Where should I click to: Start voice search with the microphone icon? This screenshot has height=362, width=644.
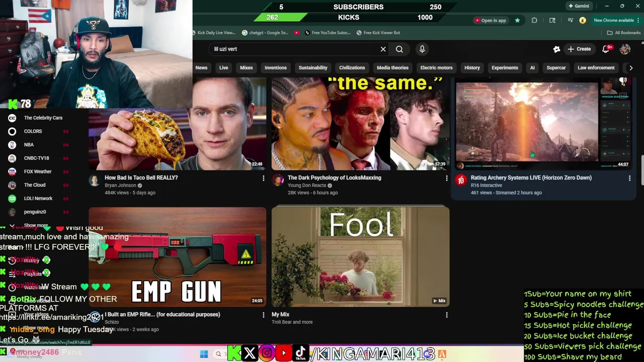[422, 49]
